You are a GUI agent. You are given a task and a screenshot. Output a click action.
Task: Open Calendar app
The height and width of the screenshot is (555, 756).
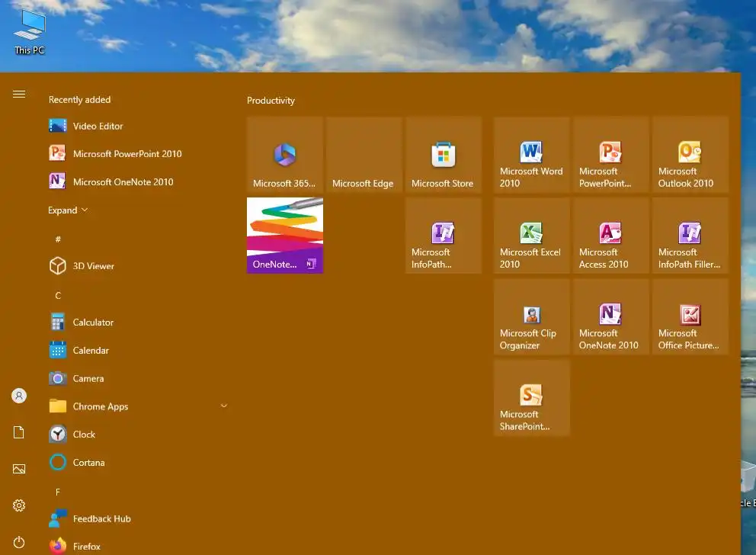pyautogui.click(x=139, y=350)
